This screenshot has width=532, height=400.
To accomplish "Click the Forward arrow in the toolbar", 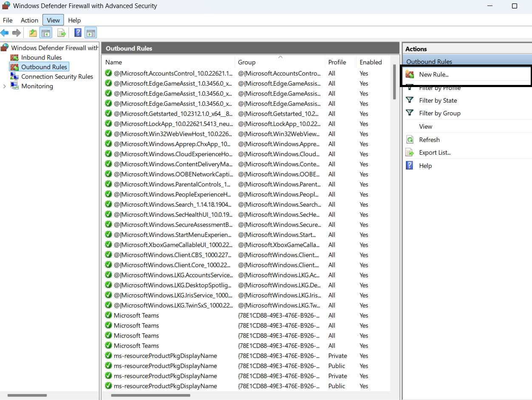I will (17, 33).
